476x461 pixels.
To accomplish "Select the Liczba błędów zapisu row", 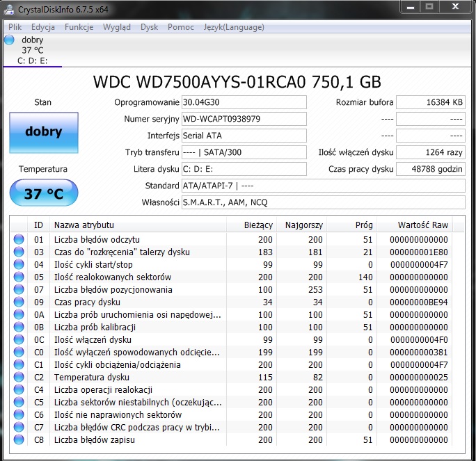I will pos(231,439).
